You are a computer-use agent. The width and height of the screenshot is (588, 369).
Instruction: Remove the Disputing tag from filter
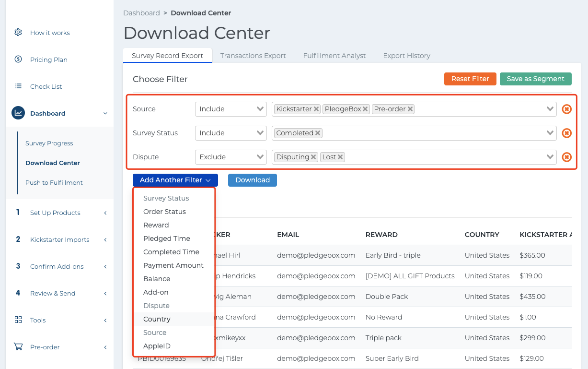pyautogui.click(x=313, y=157)
